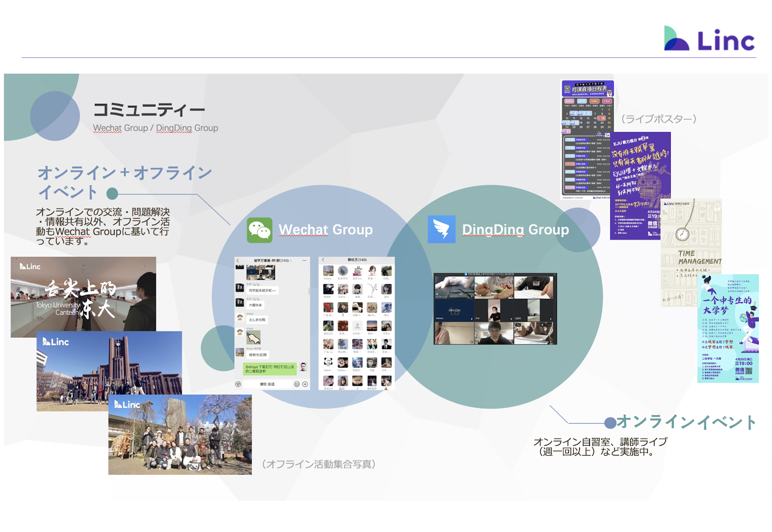The image size is (772, 532).
Task: Click the (オフライン活動集合写真) caption
Action: pyautogui.click(x=319, y=464)
